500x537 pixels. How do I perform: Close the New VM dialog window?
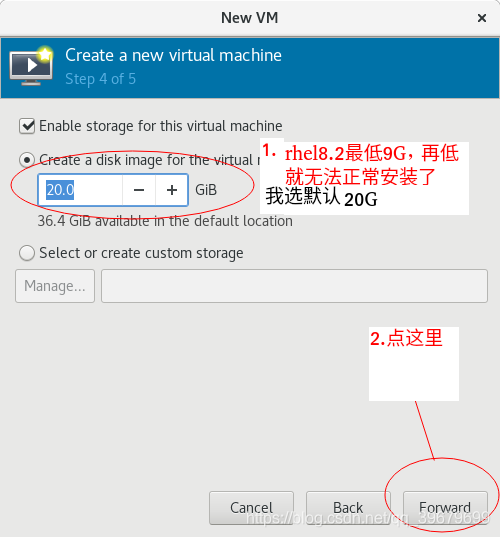[482, 18]
